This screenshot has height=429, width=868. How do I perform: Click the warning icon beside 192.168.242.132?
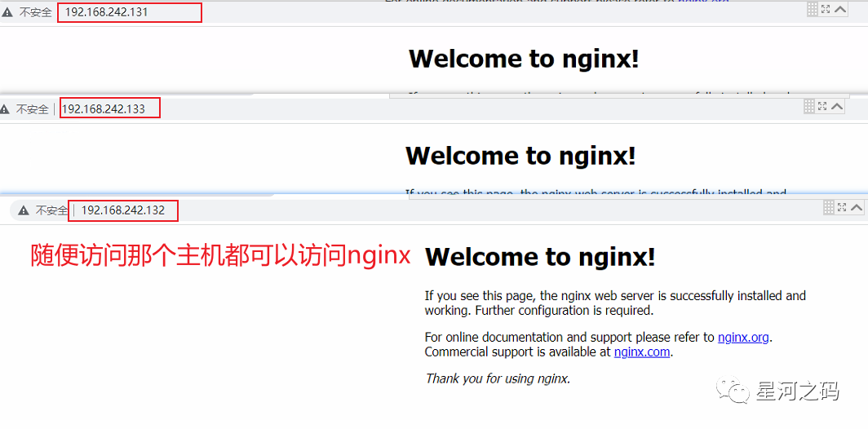pos(23,210)
